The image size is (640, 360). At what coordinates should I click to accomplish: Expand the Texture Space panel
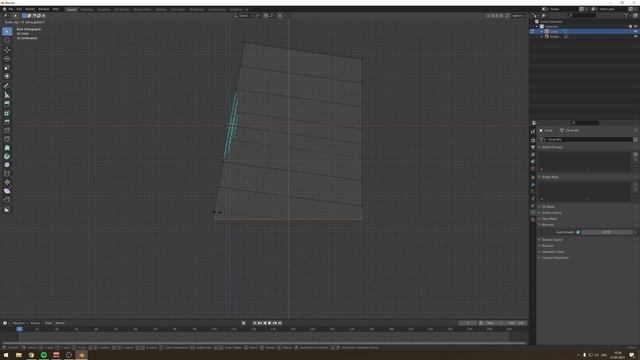point(552,240)
